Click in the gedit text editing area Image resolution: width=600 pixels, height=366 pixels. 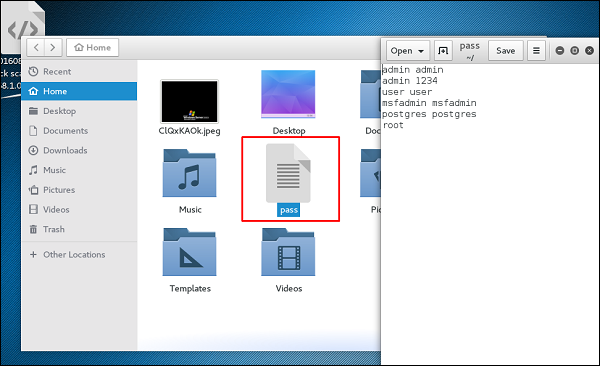pos(490,214)
